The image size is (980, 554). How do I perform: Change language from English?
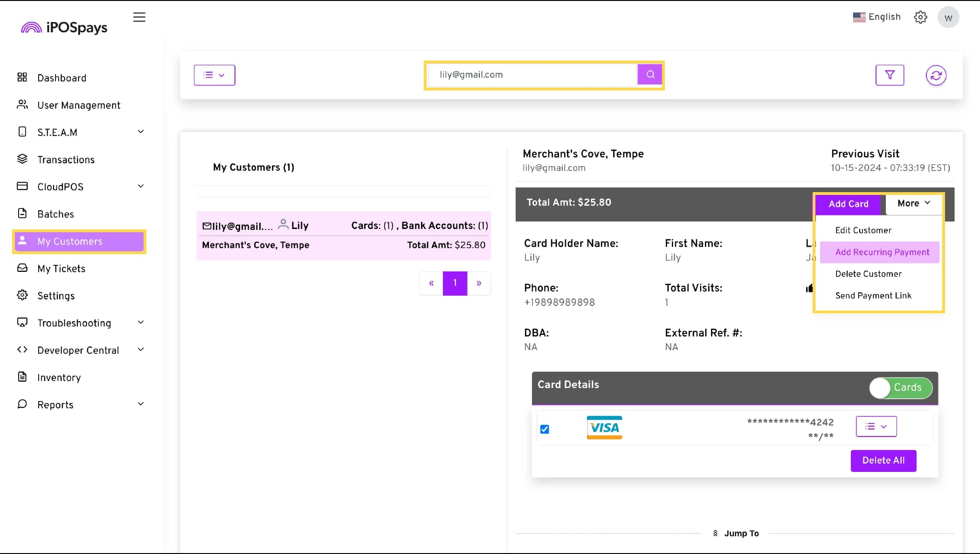click(x=877, y=17)
